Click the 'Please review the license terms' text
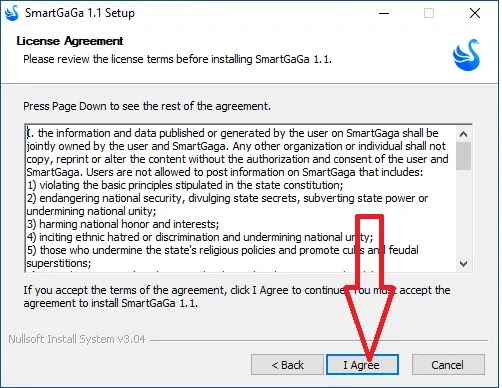Image resolution: width=502 pixels, height=388 pixels. (x=177, y=59)
